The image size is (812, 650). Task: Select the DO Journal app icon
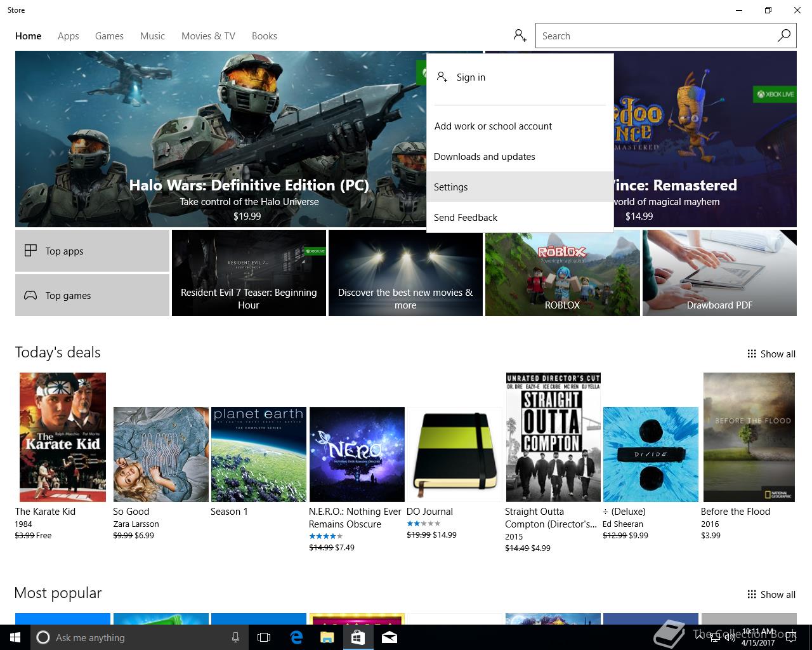tap(455, 454)
